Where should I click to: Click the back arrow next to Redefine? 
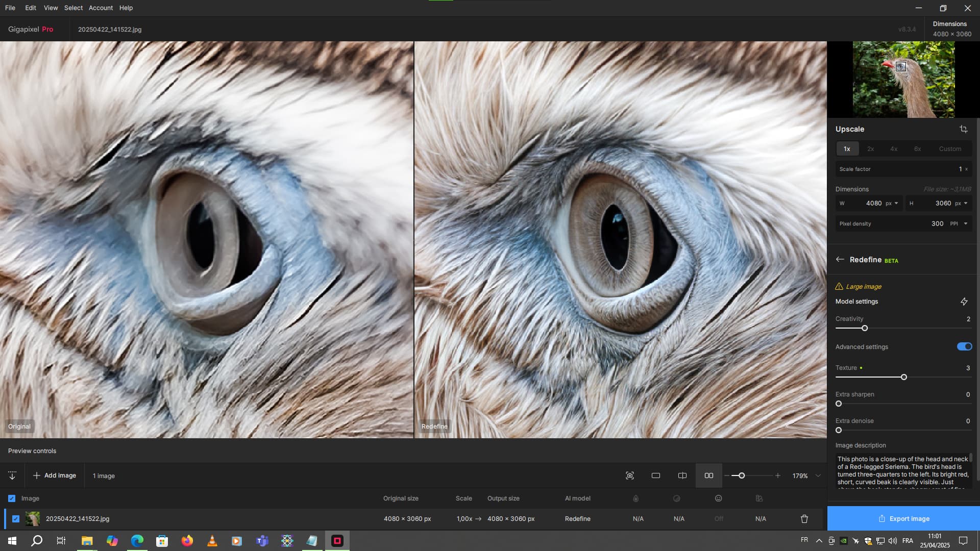tap(840, 260)
